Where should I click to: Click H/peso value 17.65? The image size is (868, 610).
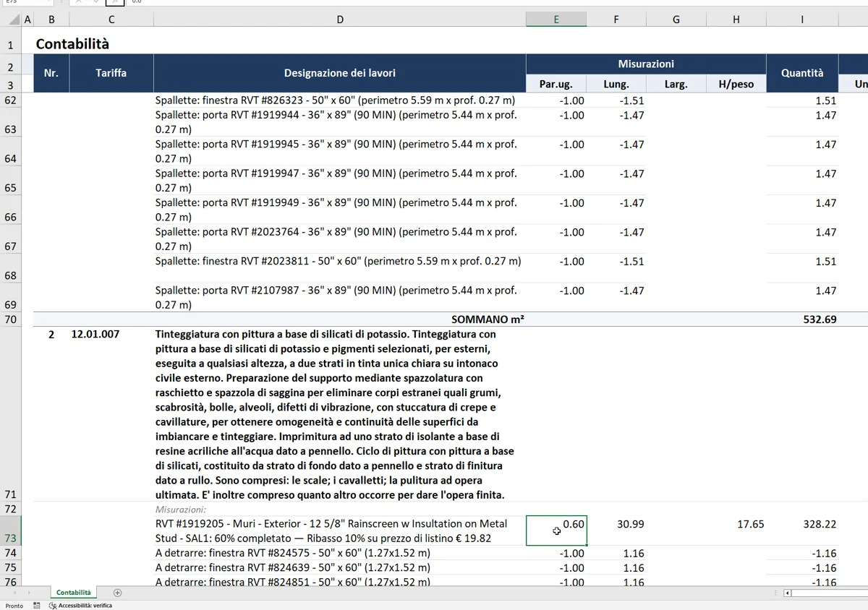click(x=751, y=523)
